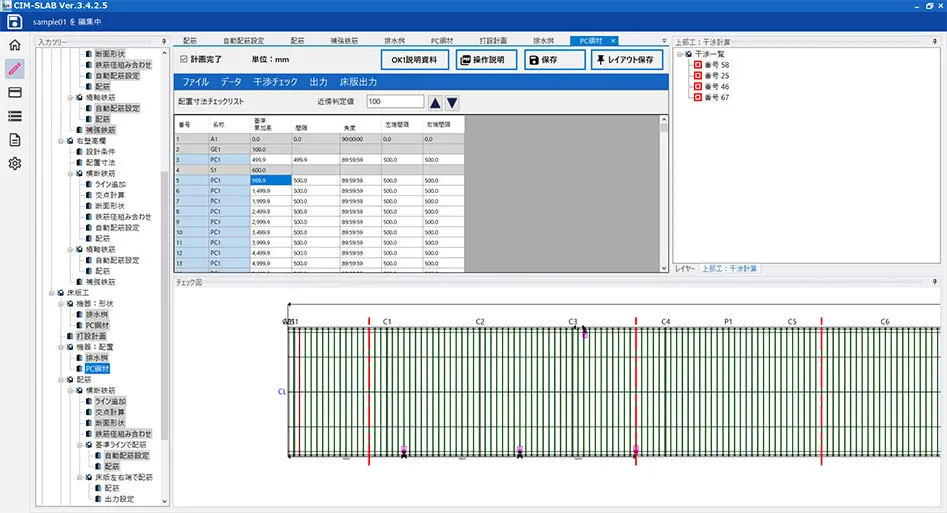Screen dimensions: 947x513
Task: Open the tab overflow dropdown arrow
Action: point(664,41)
